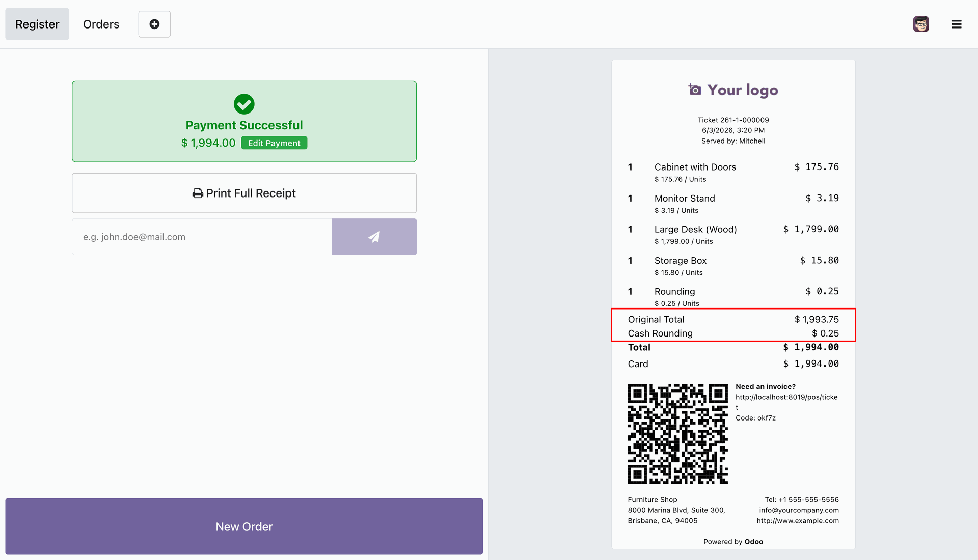Click the user avatar icon
The image size is (978, 560).
coord(921,24)
